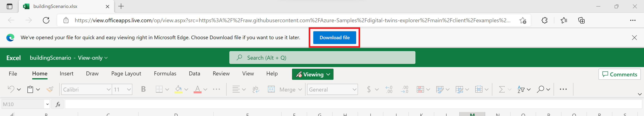Open the Comments panel

620,74
